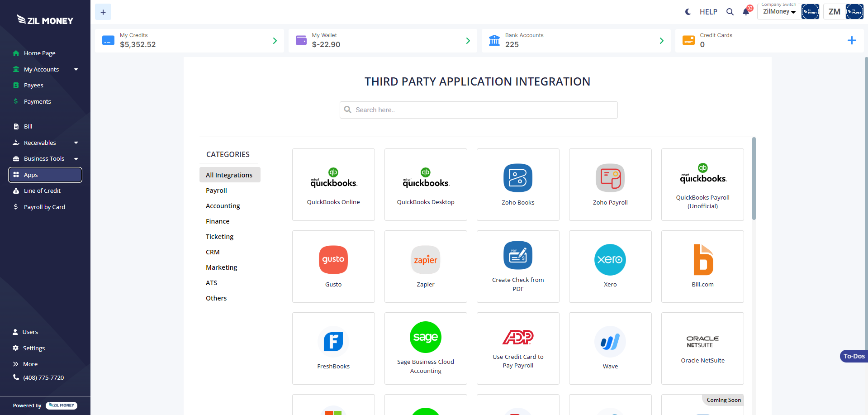Open the To-Dos button

854,356
